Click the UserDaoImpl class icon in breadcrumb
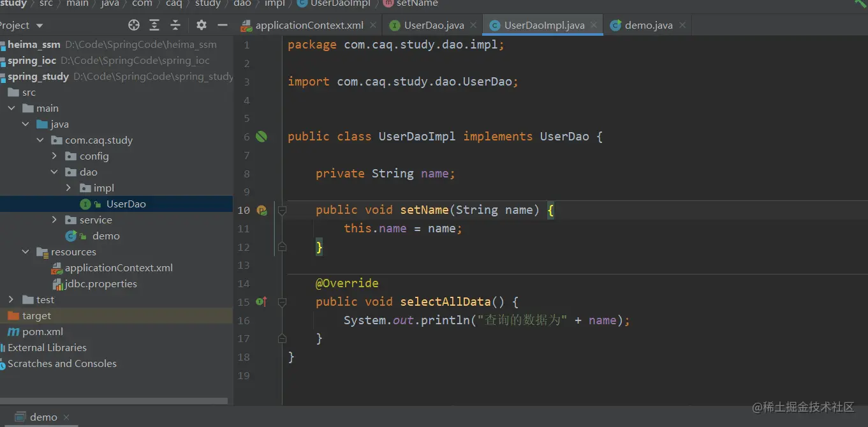Screen dimensions: 868x427 302,3
